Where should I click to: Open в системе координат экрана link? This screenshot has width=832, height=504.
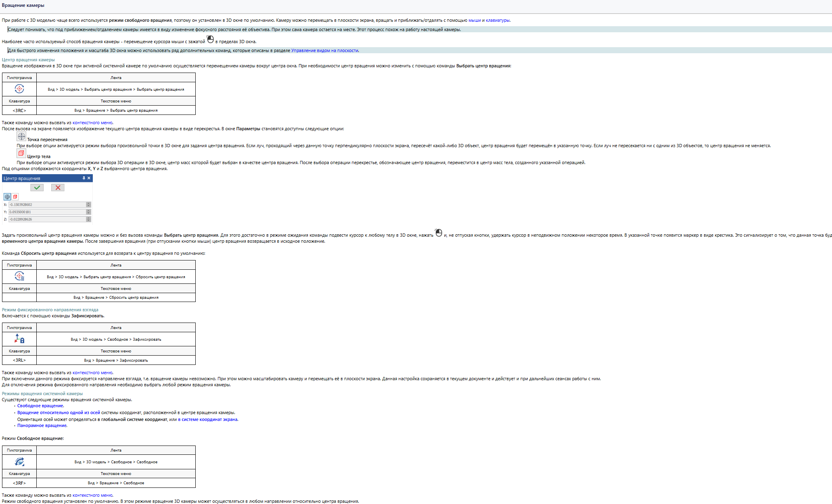tap(207, 419)
